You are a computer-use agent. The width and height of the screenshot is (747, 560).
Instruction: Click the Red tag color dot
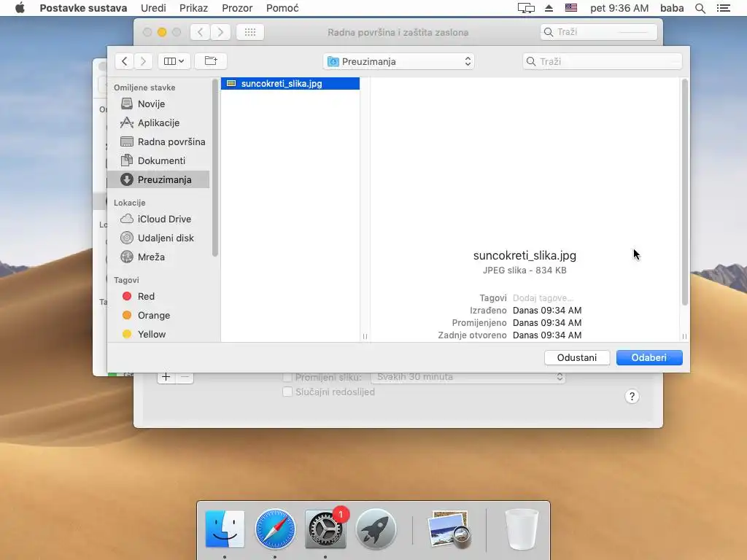pyautogui.click(x=127, y=296)
